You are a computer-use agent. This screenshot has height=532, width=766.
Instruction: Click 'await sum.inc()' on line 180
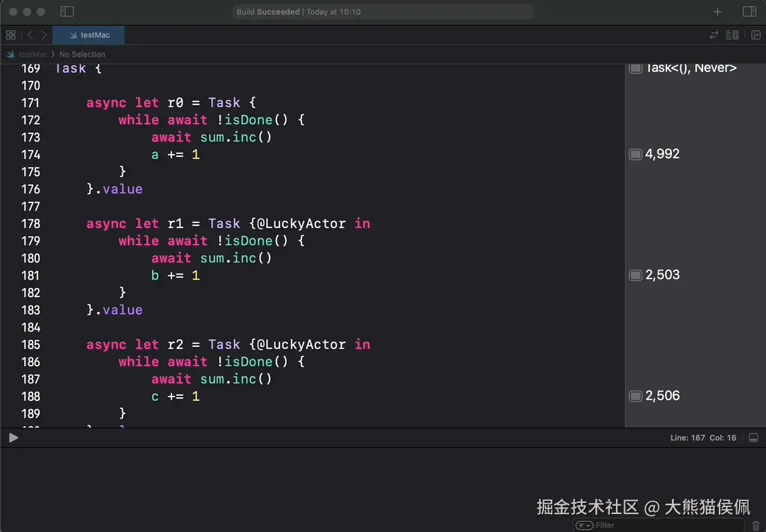click(212, 258)
